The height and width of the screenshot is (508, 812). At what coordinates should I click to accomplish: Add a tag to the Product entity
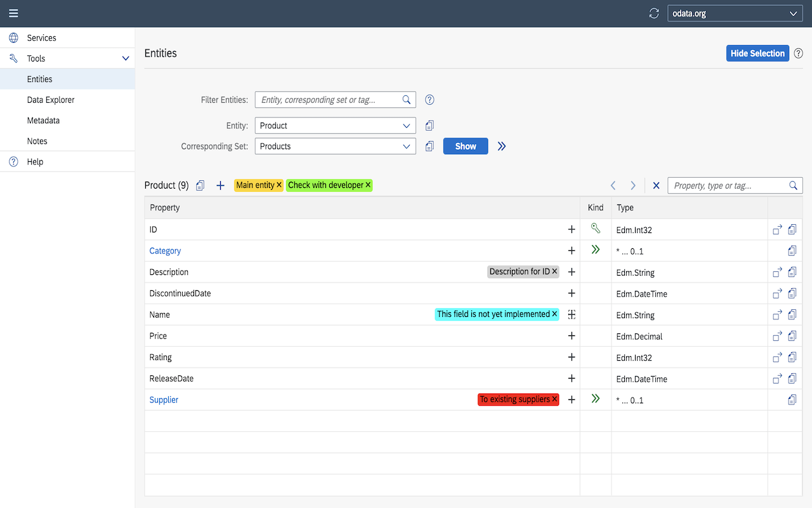220,185
